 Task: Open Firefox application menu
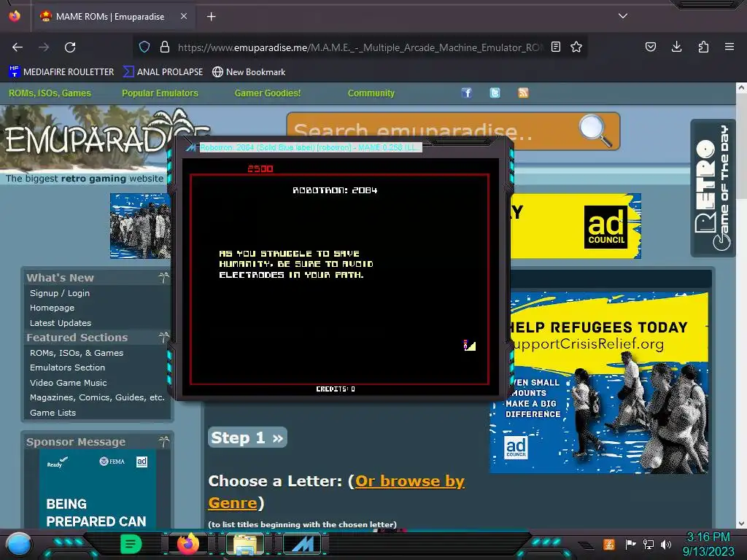coord(729,47)
